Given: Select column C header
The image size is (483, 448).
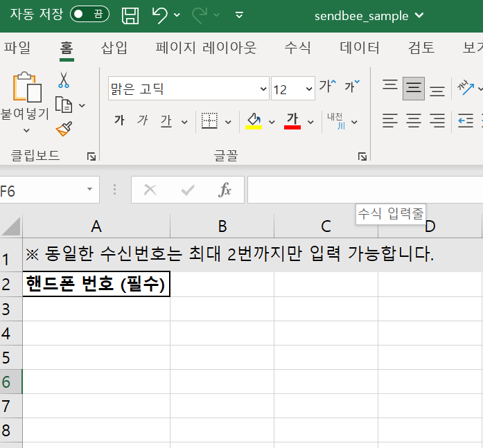Looking at the screenshot, I should 326,226.
